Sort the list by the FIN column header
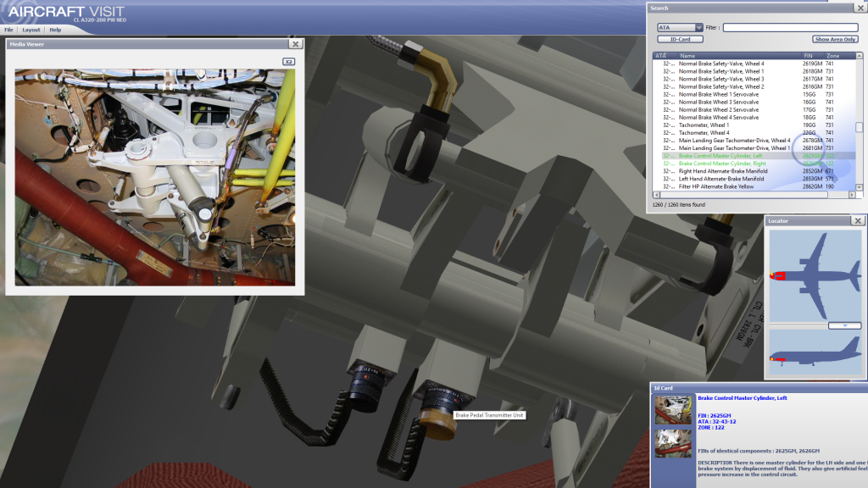 click(813, 56)
